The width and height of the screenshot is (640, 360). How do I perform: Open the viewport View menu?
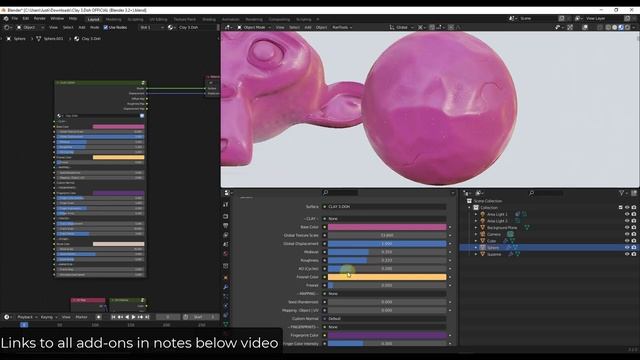(x=280, y=27)
